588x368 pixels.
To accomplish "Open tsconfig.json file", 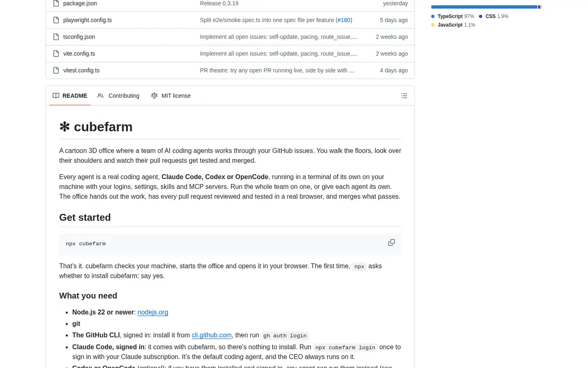I will (x=79, y=37).
